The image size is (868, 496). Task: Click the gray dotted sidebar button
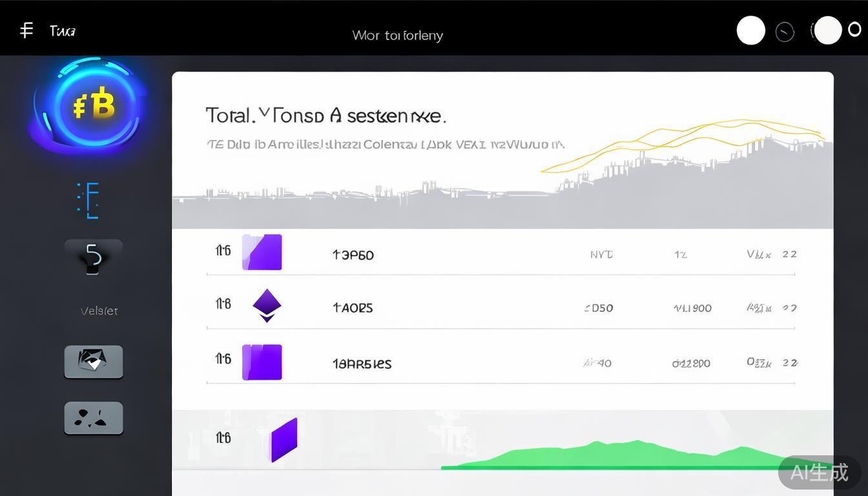point(94,418)
